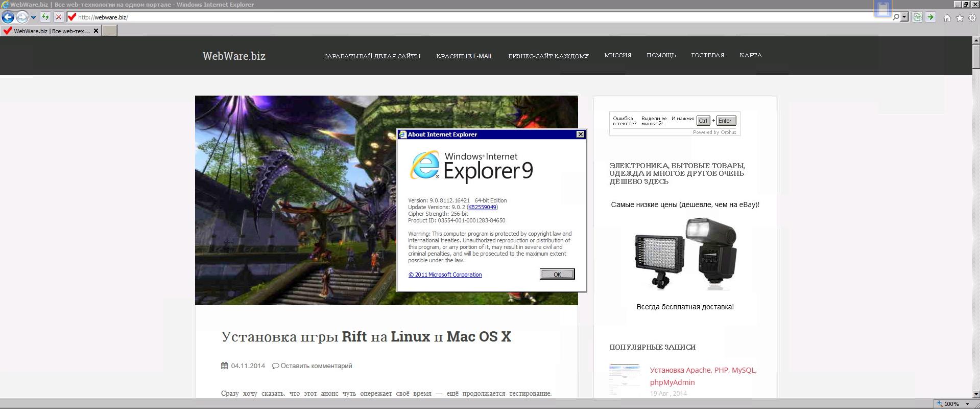Click the green Go arrow button
Viewport: 980px width, 409px height.
(x=930, y=17)
